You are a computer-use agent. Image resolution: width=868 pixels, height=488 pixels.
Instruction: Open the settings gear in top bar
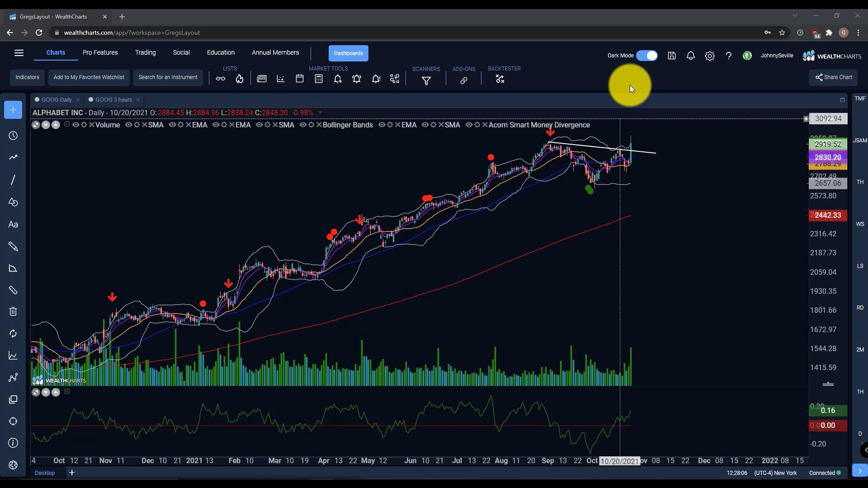(710, 56)
